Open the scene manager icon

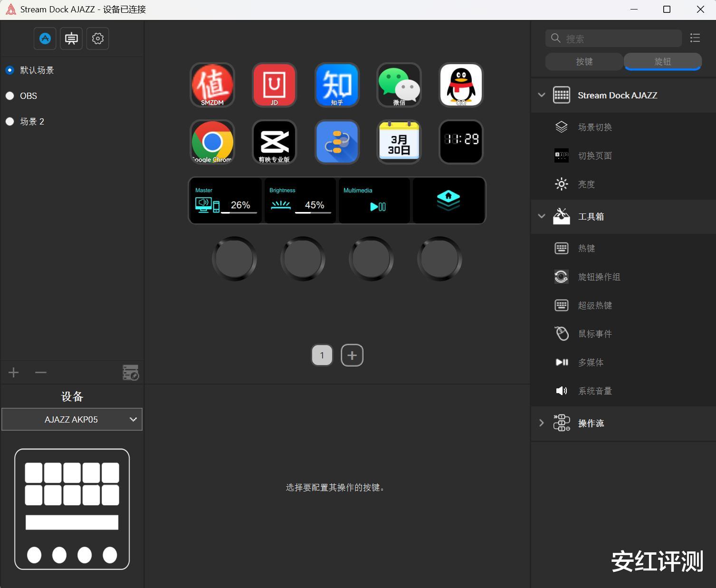click(131, 373)
